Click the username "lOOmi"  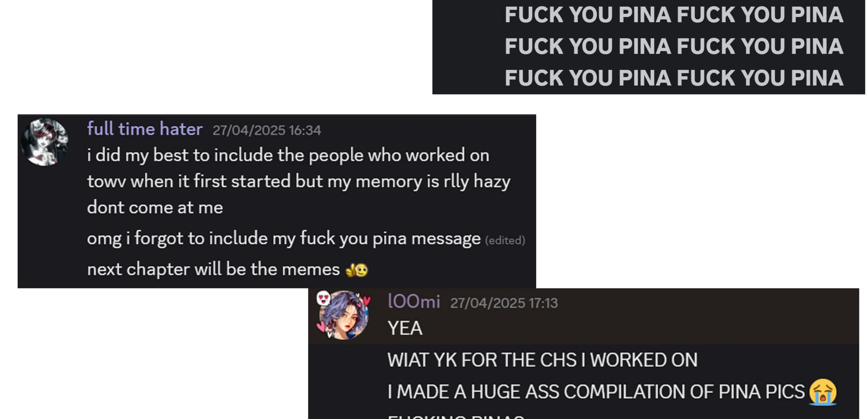[x=414, y=301]
